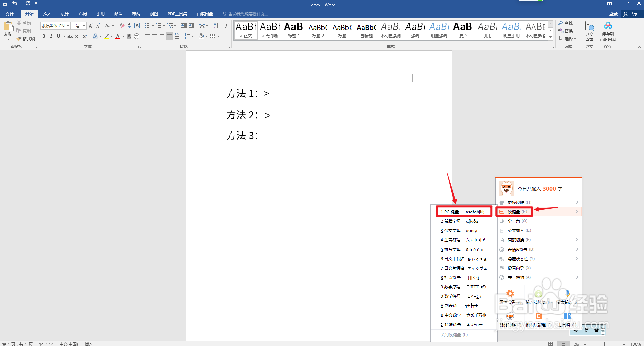Open the Select (选择) dropdown
Image resolution: width=644 pixels, height=346 pixels.
[568, 39]
